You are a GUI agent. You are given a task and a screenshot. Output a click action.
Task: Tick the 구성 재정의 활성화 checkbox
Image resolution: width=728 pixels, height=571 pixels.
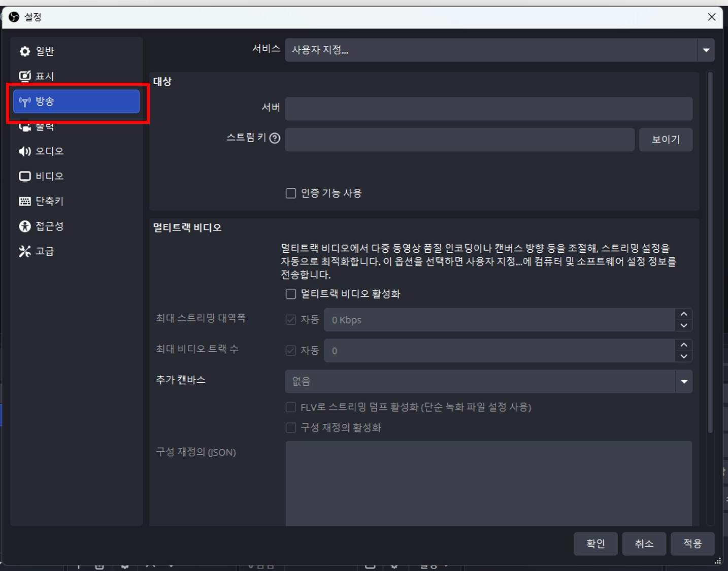(x=291, y=428)
